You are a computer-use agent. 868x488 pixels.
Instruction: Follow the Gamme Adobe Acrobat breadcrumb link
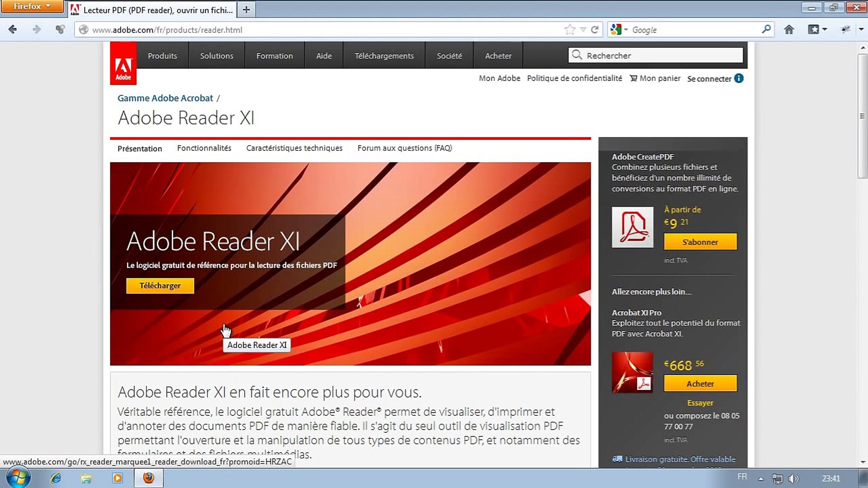165,98
